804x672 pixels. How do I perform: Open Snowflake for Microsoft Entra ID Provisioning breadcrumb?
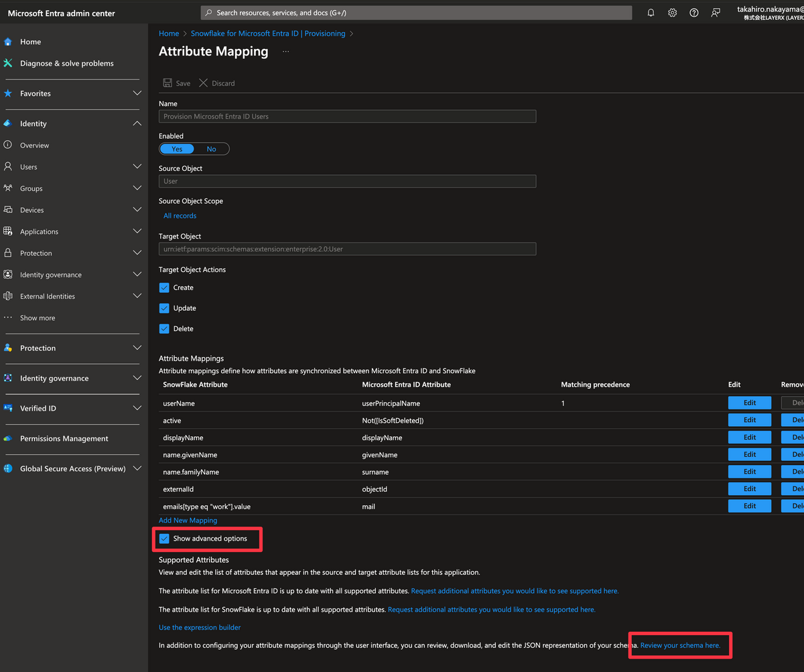[268, 33]
